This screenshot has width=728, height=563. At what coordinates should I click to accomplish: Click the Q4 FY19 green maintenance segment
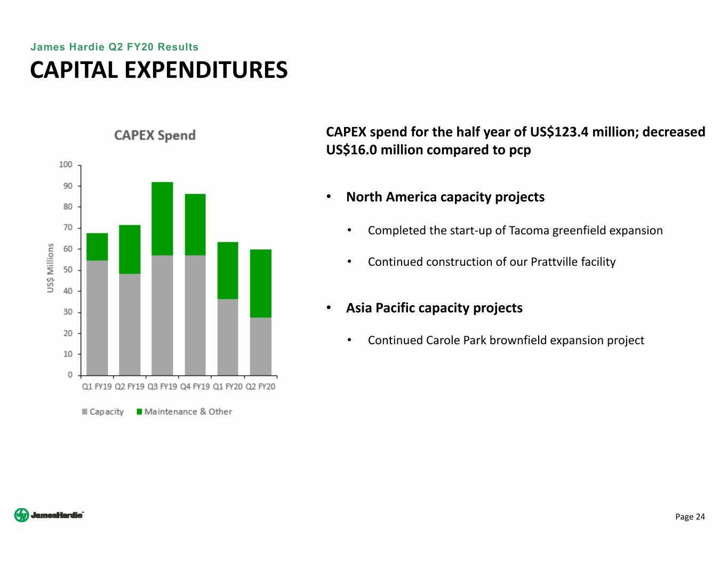(x=195, y=224)
